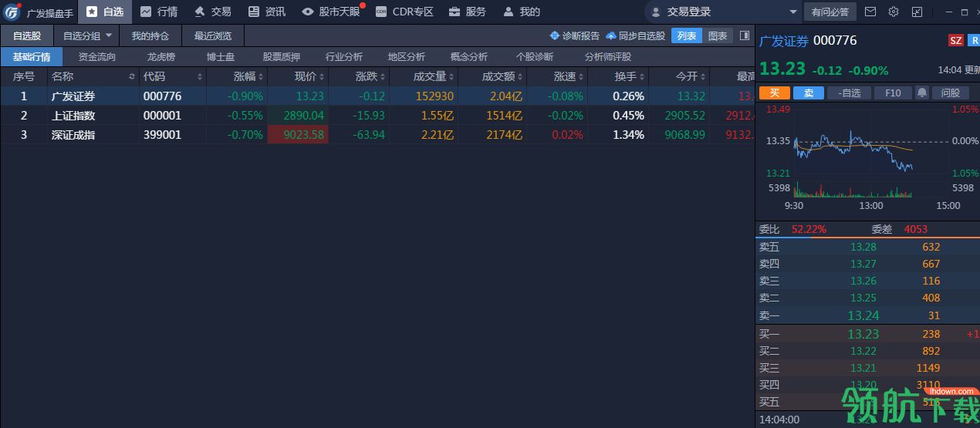This screenshot has height=428, width=980.
Task: Click the 问股 button
Action: click(x=951, y=93)
